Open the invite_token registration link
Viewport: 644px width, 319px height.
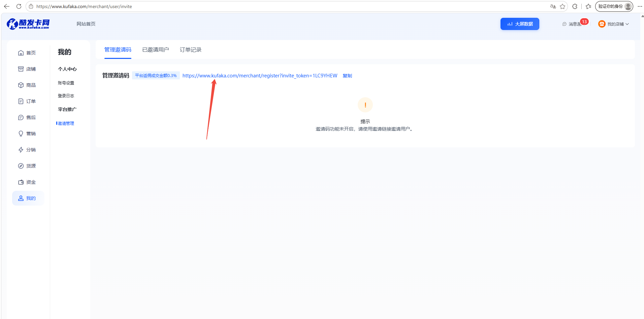(260, 76)
